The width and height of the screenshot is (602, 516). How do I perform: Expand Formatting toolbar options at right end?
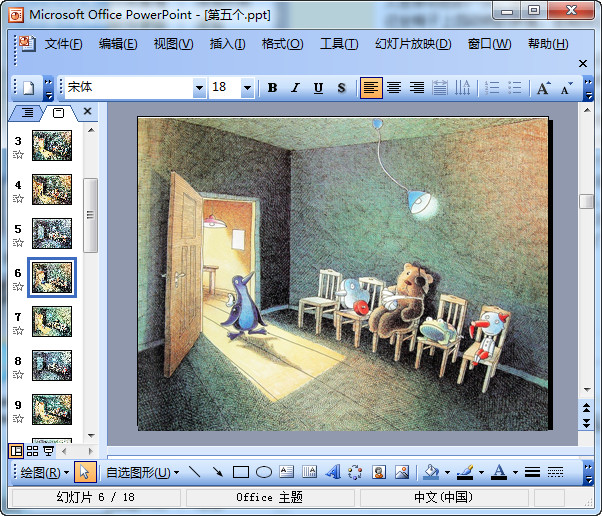(588, 88)
